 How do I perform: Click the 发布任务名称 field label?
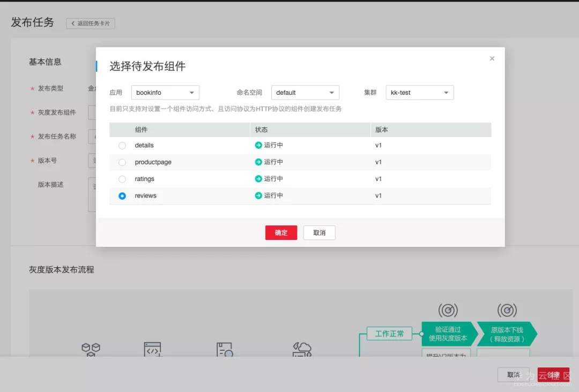[x=57, y=137]
